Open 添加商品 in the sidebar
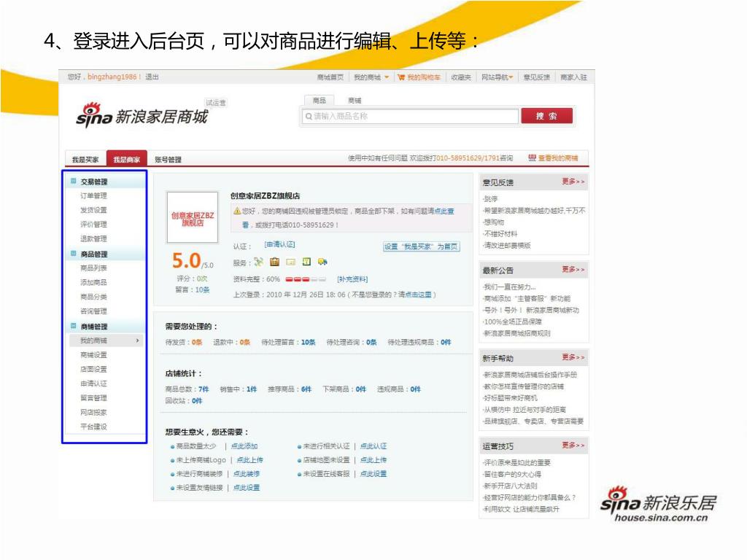Screen dimensions: 747x560 point(93,283)
